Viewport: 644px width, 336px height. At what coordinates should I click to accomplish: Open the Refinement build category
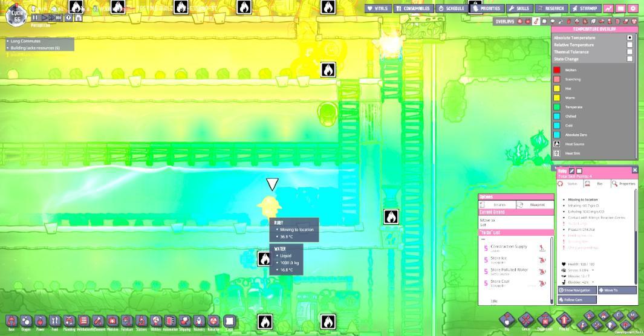pyautogui.click(x=98, y=321)
